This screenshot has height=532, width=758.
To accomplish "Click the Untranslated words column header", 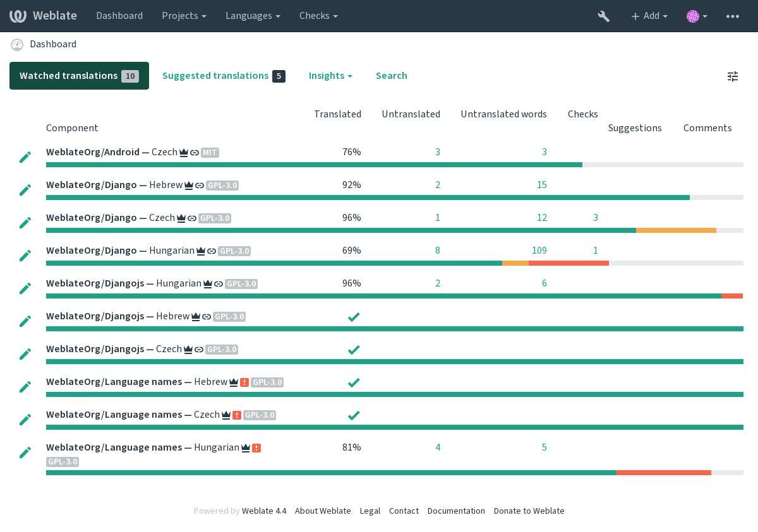I will point(503,114).
